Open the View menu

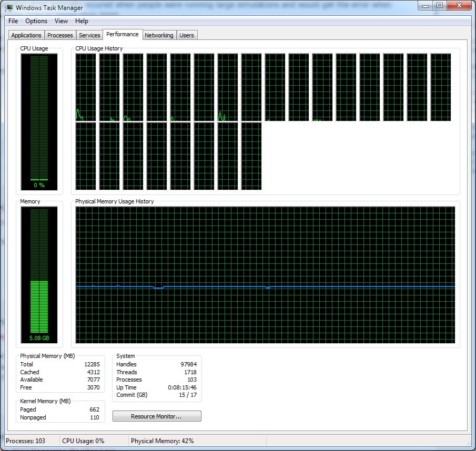click(x=61, y=21)
